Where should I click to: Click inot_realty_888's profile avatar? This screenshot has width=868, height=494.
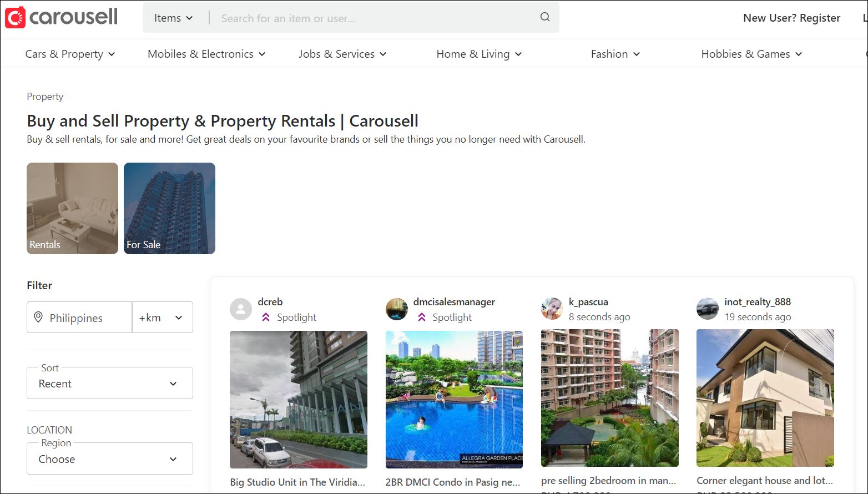pos(708,309)
